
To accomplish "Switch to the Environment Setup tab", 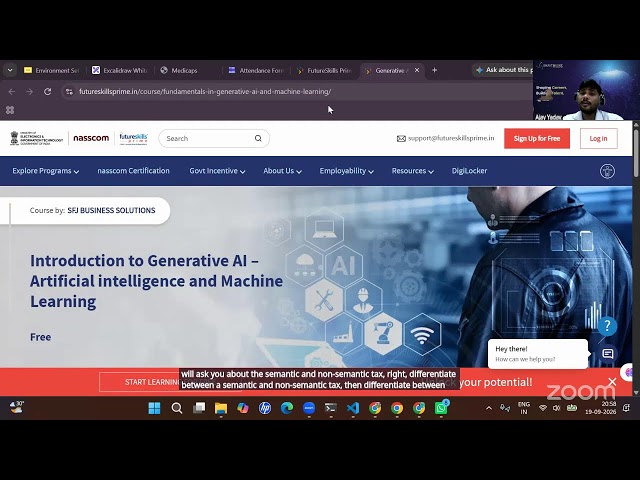I will coord(51,70).
